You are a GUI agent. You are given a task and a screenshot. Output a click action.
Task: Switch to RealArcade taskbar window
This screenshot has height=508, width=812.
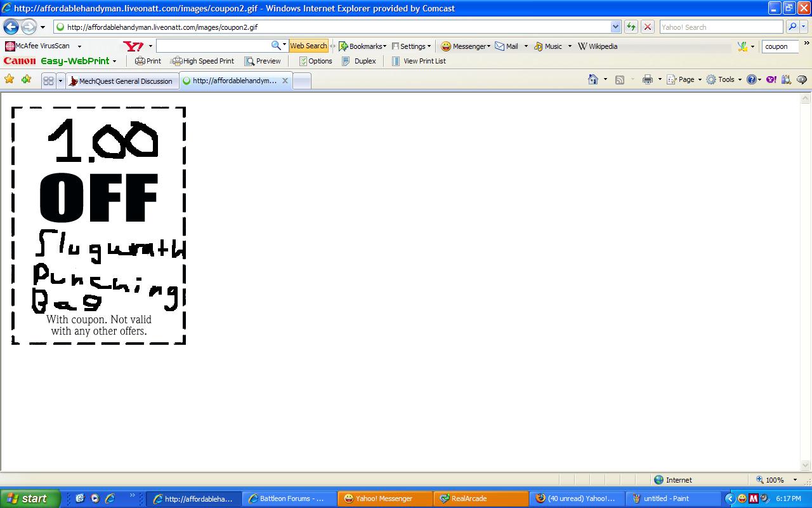[481, 498]
